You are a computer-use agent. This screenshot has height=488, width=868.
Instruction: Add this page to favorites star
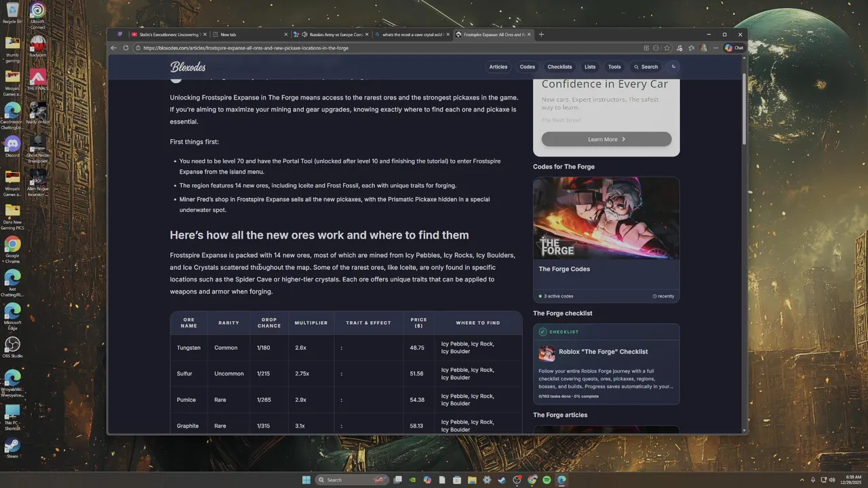pyautogui.click(x=667, y=48)
